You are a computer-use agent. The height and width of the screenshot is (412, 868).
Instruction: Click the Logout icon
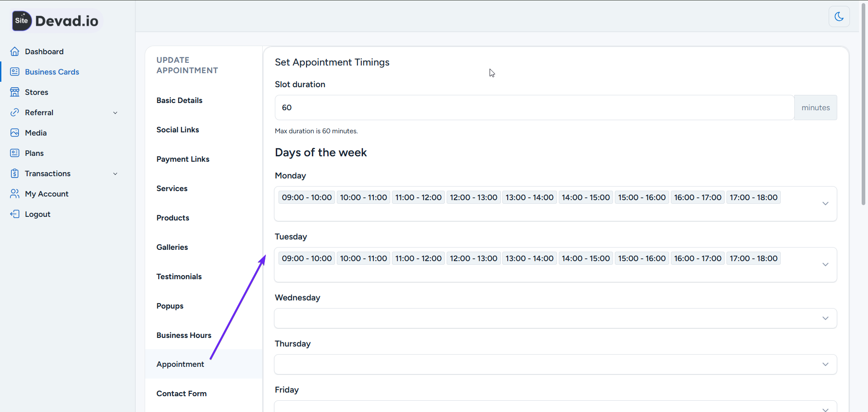pyautogui.click(x=15, y=214)
